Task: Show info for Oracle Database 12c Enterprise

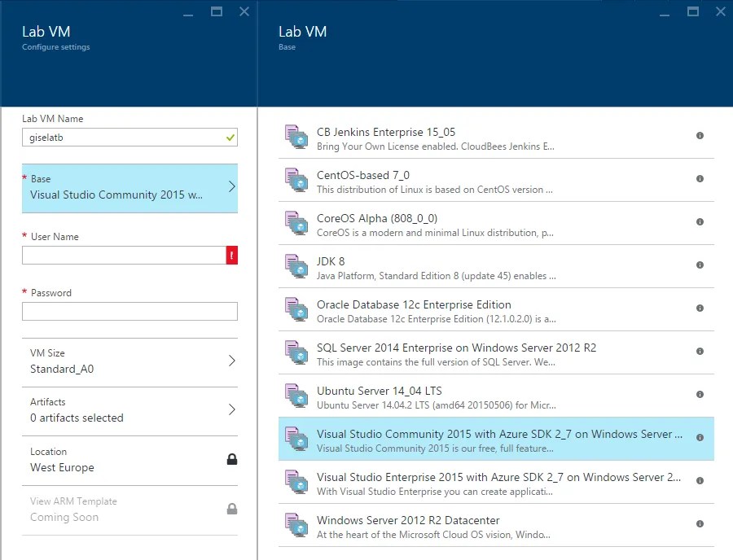Action: click(700, 308)
